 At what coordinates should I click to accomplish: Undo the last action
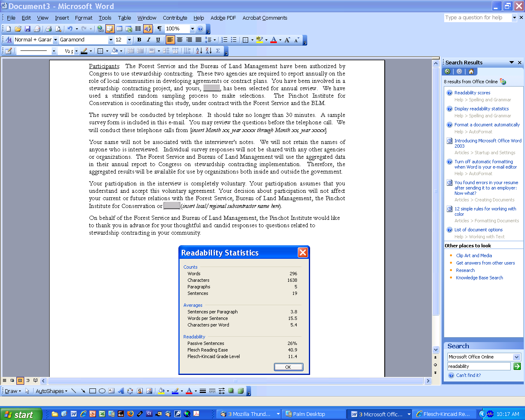70,29
